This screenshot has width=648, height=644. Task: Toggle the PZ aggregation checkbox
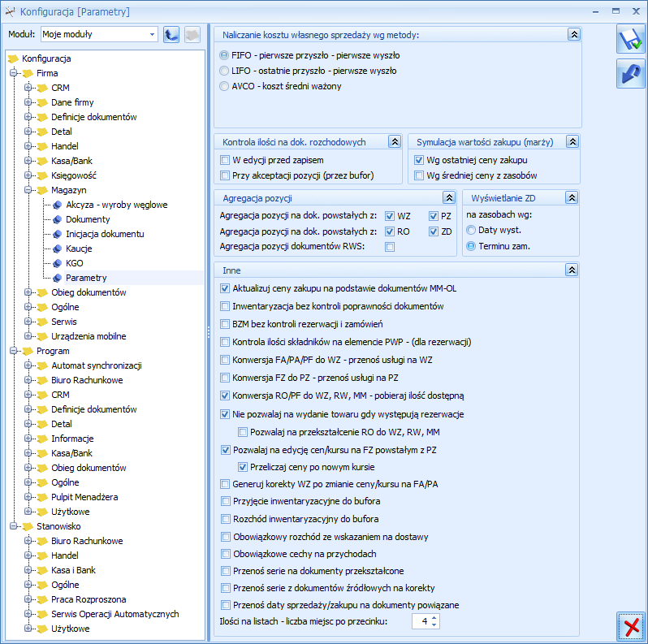pos(433,216)
